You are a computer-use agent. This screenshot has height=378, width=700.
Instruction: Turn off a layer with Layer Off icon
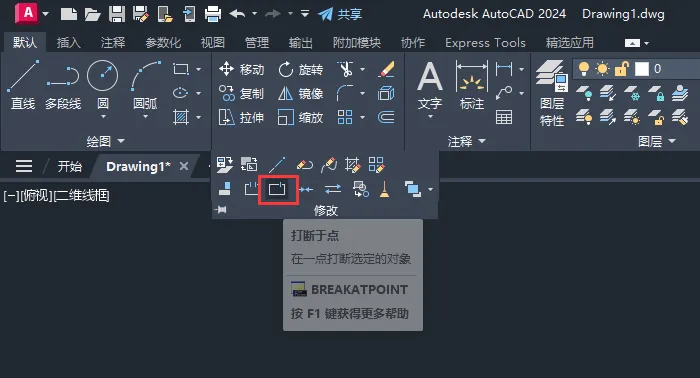584,94
